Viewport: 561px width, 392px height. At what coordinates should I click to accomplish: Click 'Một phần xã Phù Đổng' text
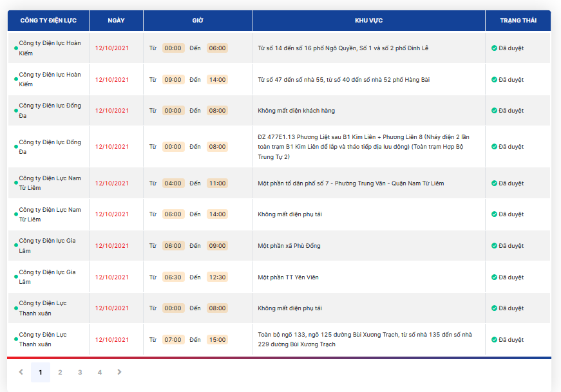pos(289,246)
